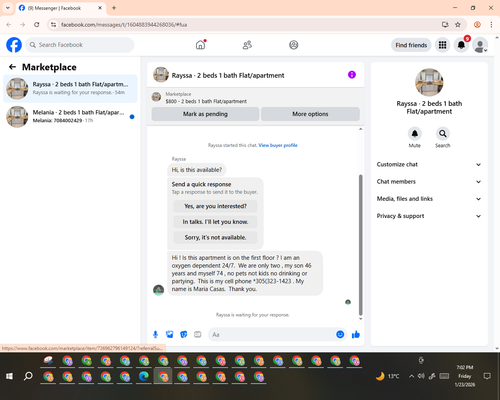500x400 pixels.
Task: Send quick reply Yes, are you interested?
Action: [215, 206]
